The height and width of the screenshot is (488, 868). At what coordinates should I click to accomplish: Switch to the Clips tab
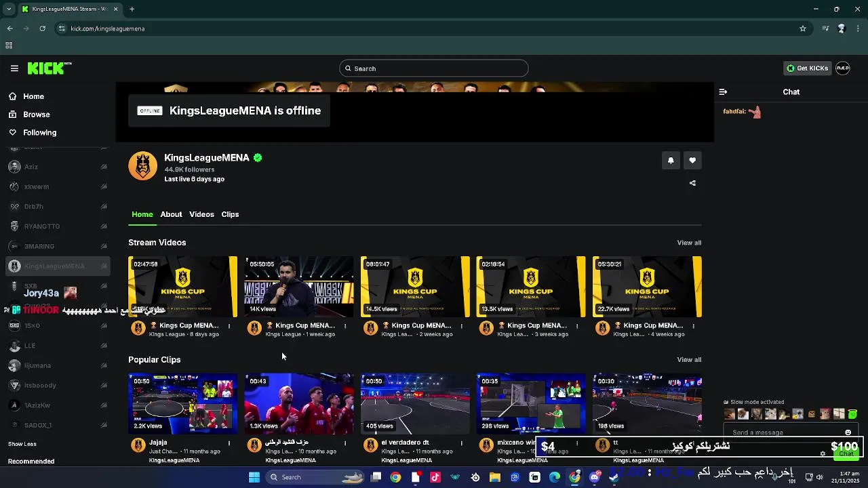coord(230,214)
